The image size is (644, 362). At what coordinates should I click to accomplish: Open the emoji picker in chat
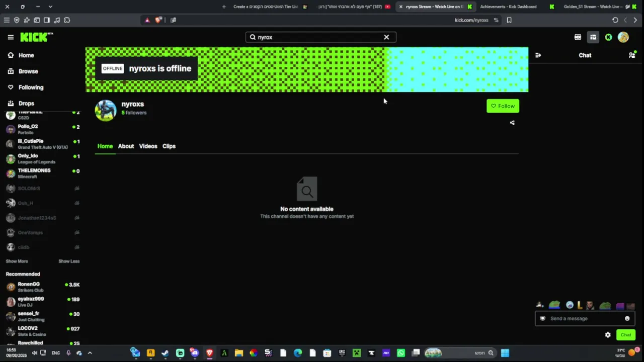[x=627, y=318]
